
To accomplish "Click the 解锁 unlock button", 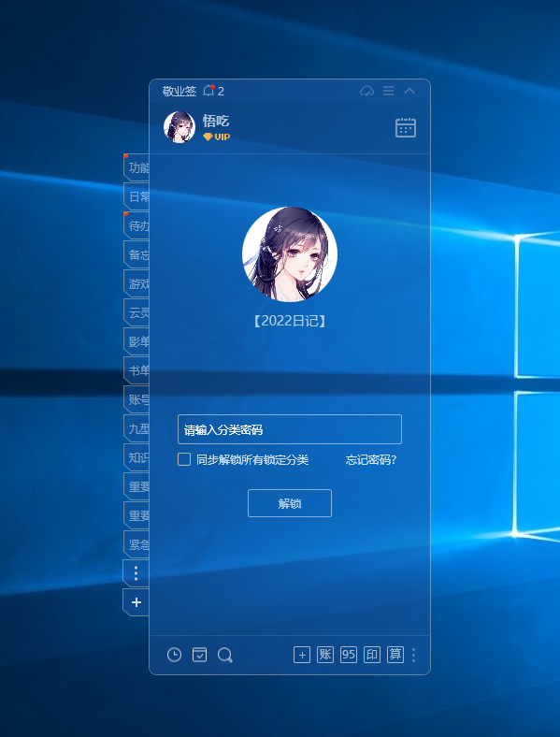I will click(290, 503).
